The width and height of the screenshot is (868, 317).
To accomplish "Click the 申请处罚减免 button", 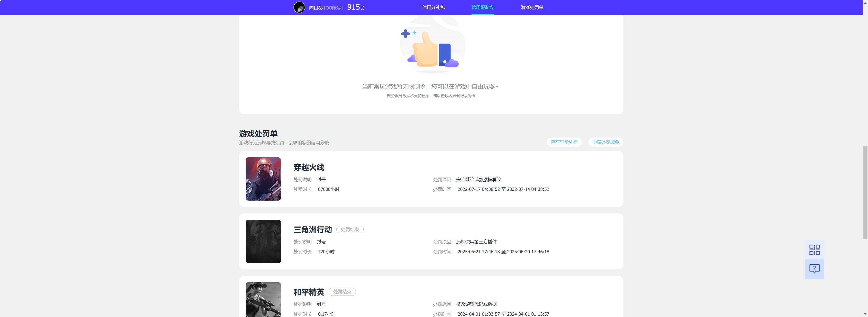I will (x=605, y=142).
